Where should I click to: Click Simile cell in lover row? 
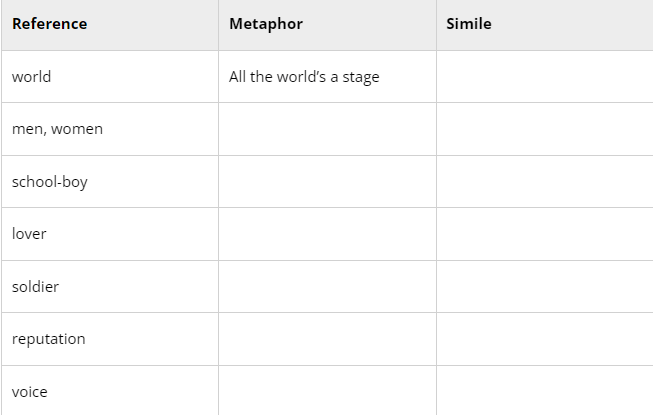545,234
